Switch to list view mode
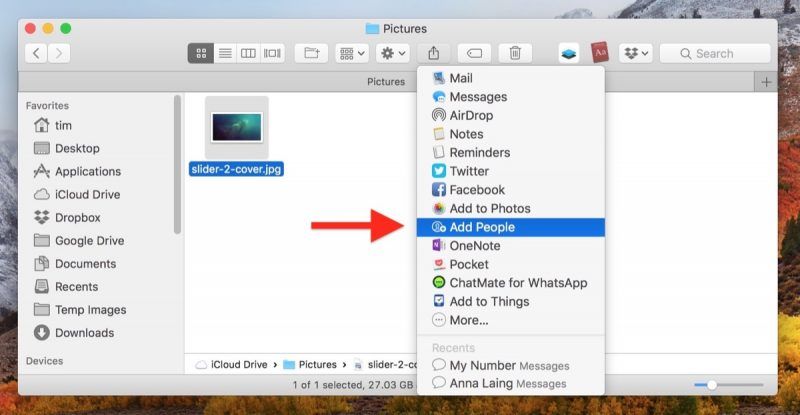The height and width of the screenshot is (415, 800). (225, 53)
